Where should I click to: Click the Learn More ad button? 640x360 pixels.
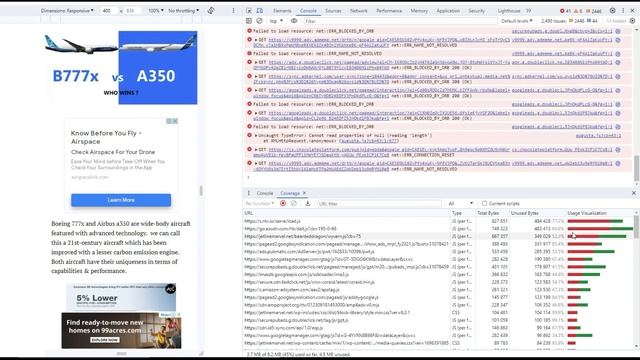pyautogui.click(x=121, y=200)
